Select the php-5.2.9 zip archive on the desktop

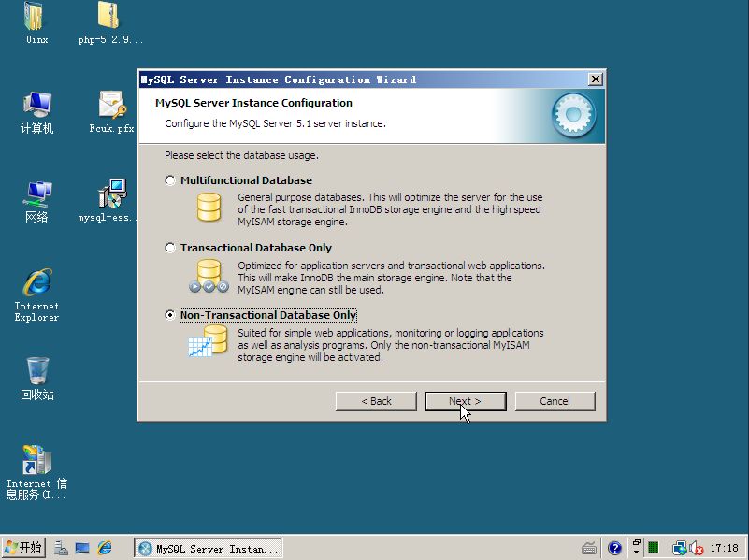pyautogui.click(x=109, y=23)
